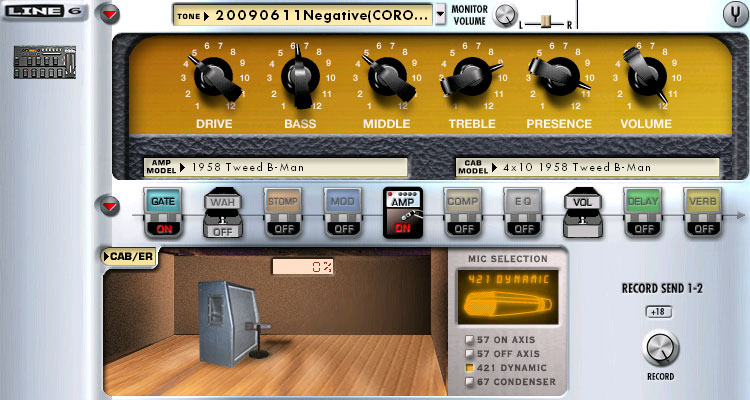The image size is (750, 400).
Task: Click the Monitor Volume knob
Action: pos(506,15)
